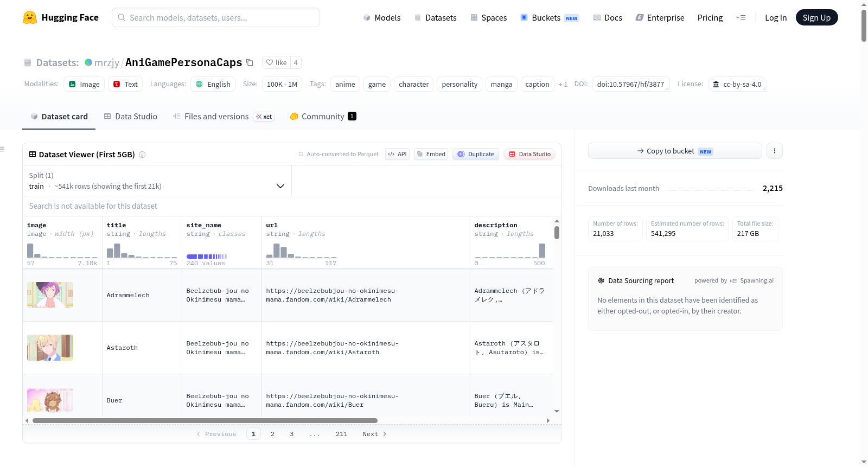Click the info icon next to Dataset Viewer
This screenshot has height=467, width=868.
click(142, 155)
